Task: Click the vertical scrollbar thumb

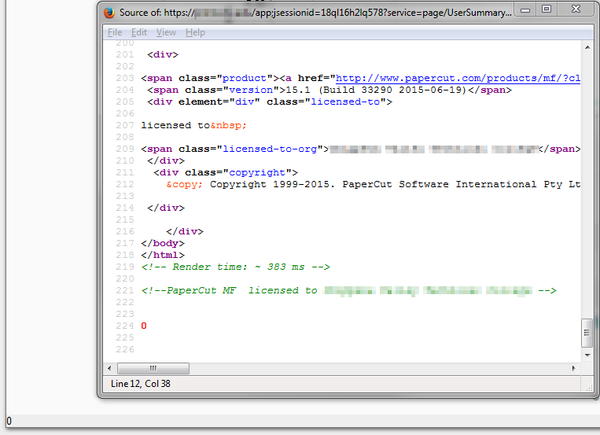Action: click(x=588, y=333)
